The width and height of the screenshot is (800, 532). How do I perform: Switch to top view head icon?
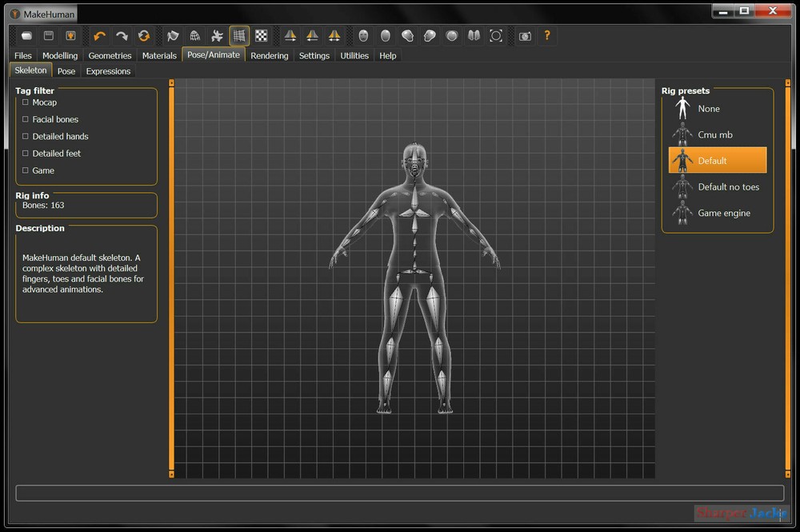coord(451,36)
